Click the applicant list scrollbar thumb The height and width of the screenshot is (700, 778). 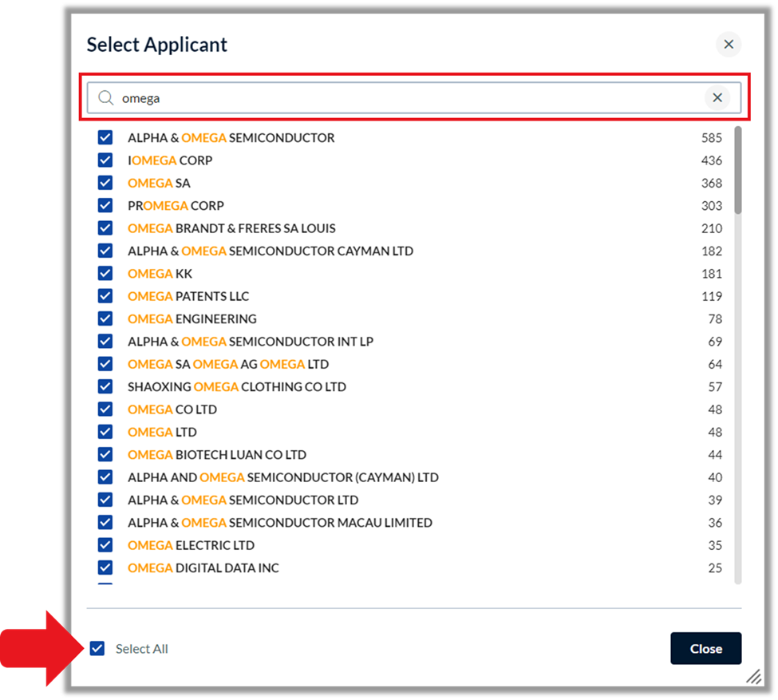click(x=738, y=170)
